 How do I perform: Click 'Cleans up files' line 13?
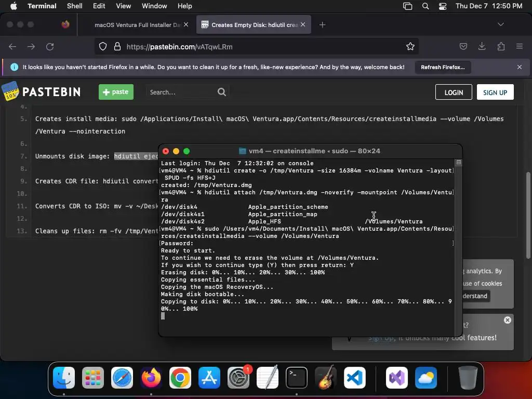(96, 231)
